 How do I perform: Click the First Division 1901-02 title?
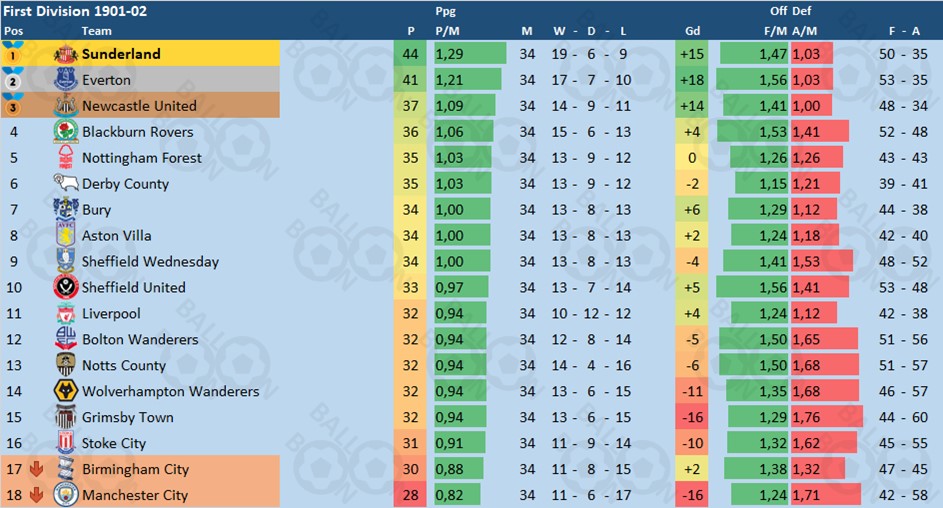point(63,11)
